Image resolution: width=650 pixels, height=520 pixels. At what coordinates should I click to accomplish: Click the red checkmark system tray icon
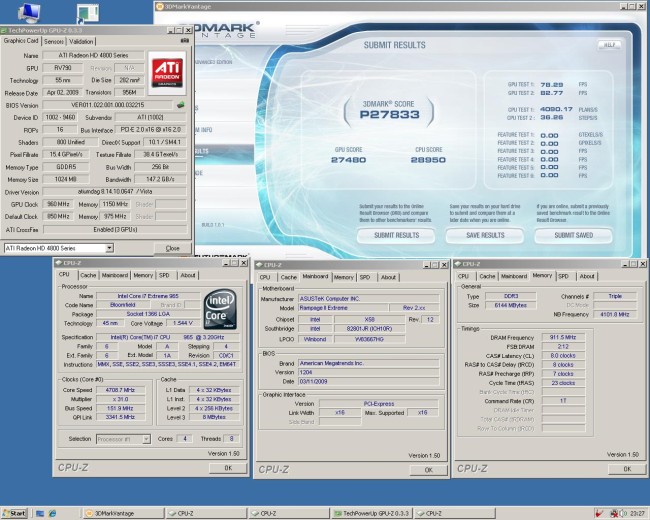[599, 513]
